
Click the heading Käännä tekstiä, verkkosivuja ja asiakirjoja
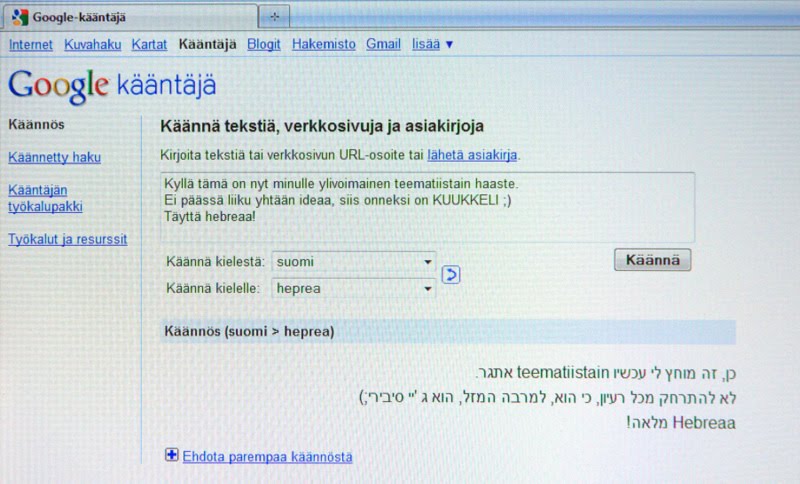click(322, 126)
